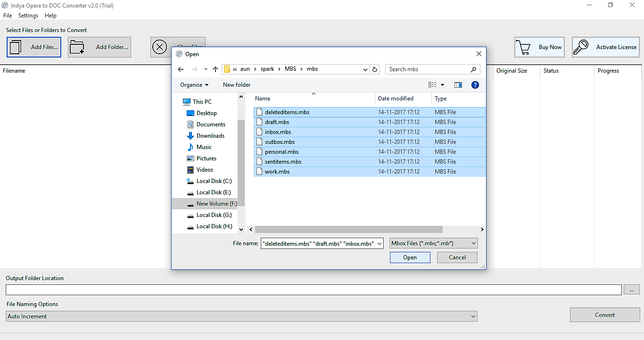This screenshot has width=644, height=340.
Task: Click the Add Folder button
Action: [x=99, y=47]
